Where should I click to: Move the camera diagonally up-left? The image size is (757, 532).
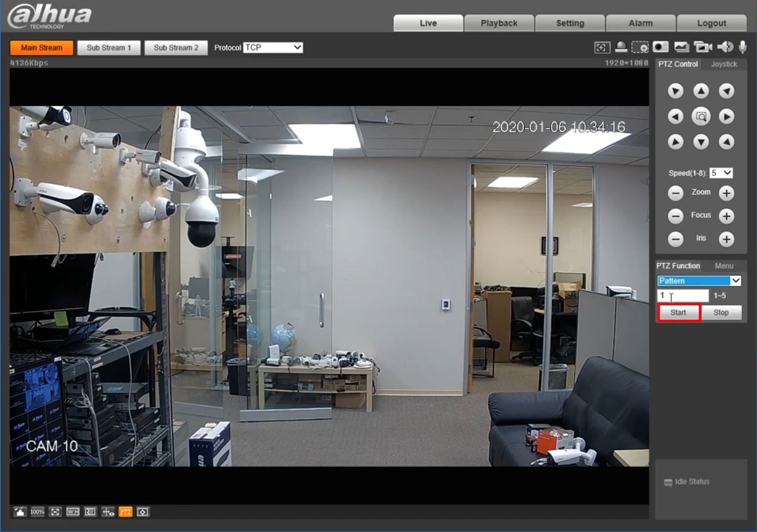[675, 91]
